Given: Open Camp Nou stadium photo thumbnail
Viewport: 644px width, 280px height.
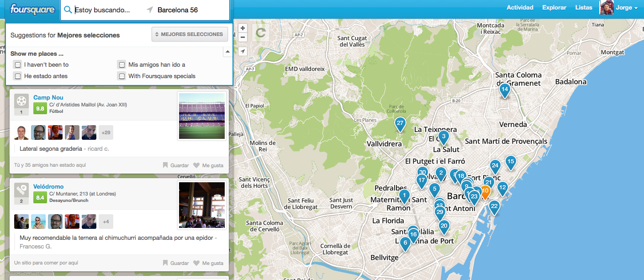Looking at the screenshot, I should coord(202,116).
